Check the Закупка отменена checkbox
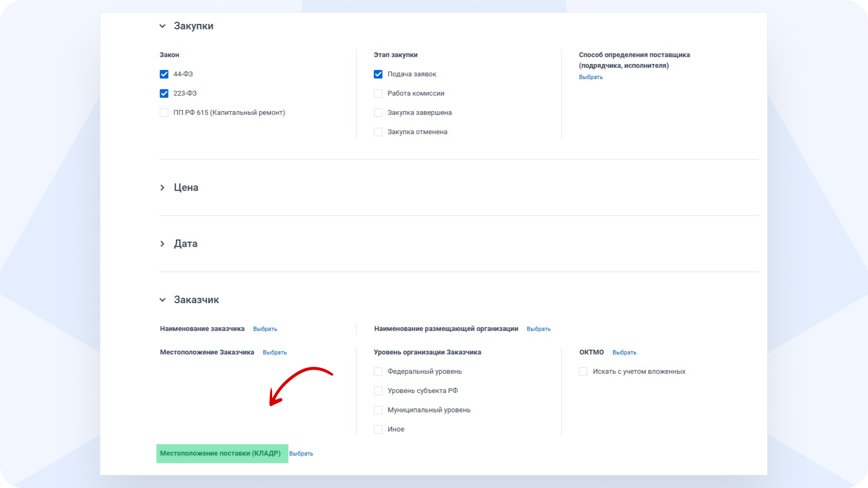This screenshot has width=868, height=488. point(378,132)
